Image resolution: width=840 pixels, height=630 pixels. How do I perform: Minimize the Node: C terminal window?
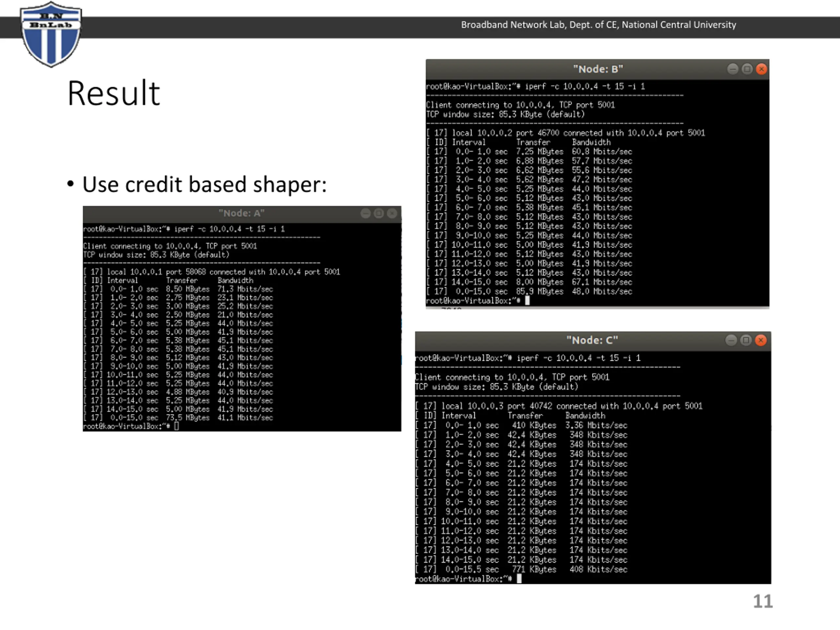tap(731, 340)
